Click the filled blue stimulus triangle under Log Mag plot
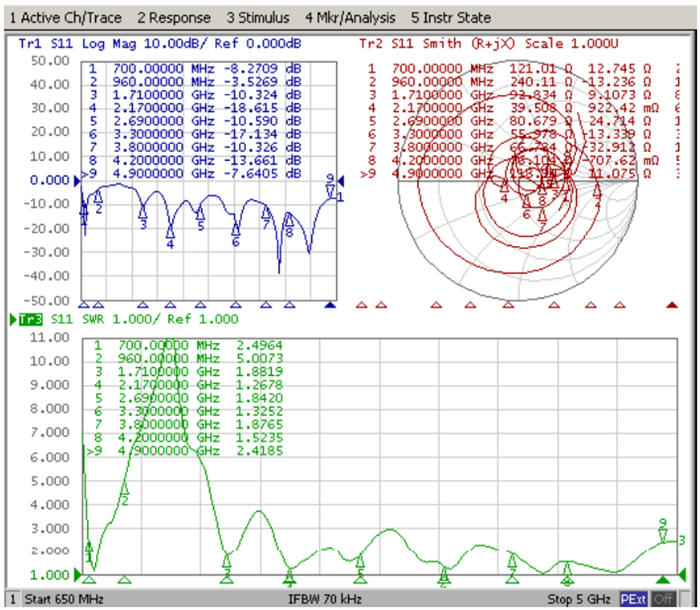 (330, 305)
